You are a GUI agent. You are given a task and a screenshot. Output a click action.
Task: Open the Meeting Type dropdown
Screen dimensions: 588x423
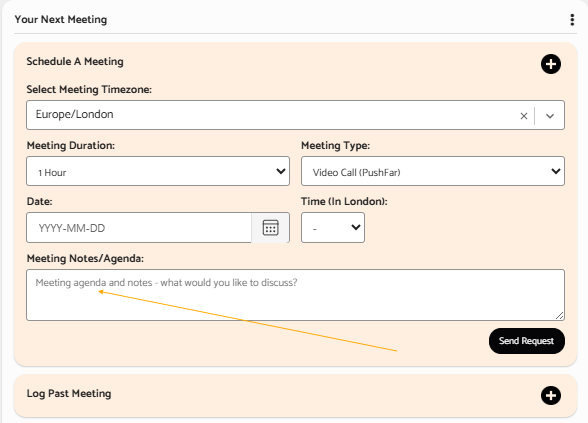[x=433, y=171]
